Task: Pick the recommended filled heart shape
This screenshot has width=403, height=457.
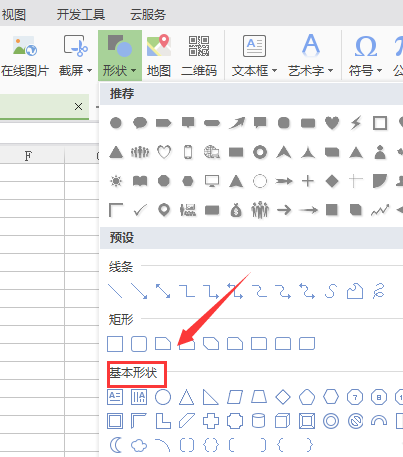Action: 332,123
